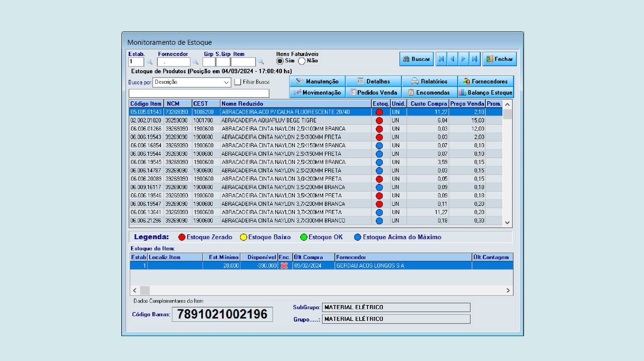
Task: Click red stock indicator of 3,0X200MM PRETA row
Action: point(379,179)
